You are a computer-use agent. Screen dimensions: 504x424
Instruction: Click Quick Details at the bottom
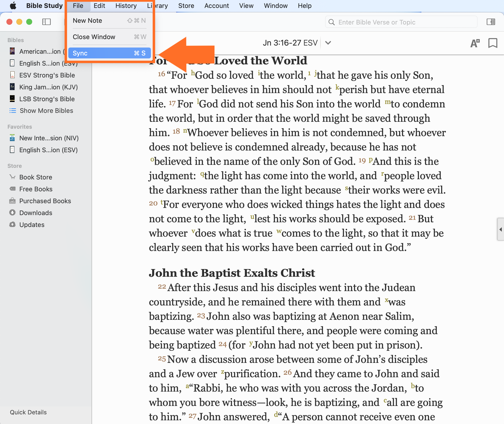coord(28,412)
